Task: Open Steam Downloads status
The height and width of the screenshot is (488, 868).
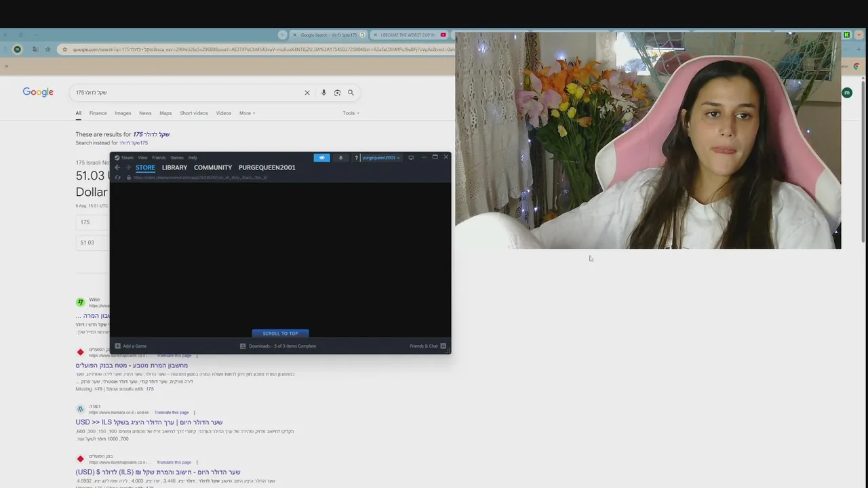Action: click(x=278, y=346)
